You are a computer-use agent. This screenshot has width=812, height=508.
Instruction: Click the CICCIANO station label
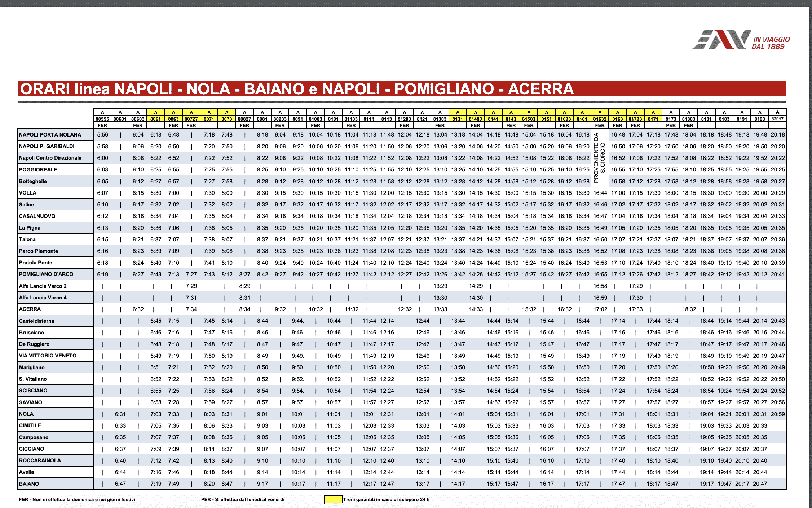(32, 449)
